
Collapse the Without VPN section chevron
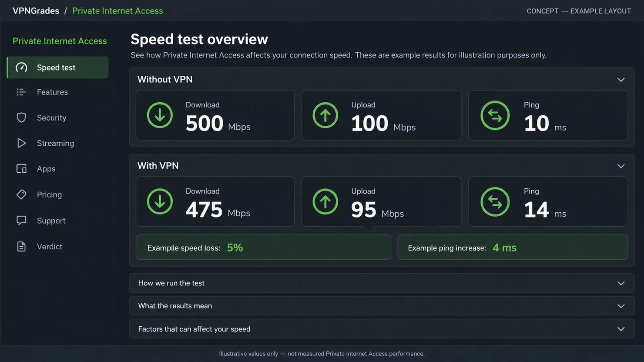tap(621, 80)
